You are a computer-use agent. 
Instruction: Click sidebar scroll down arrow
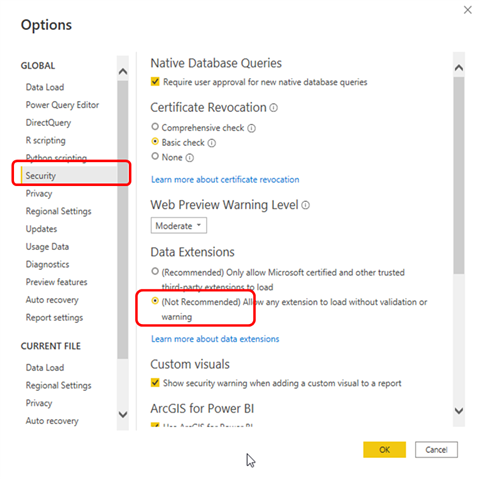point(123,414)
